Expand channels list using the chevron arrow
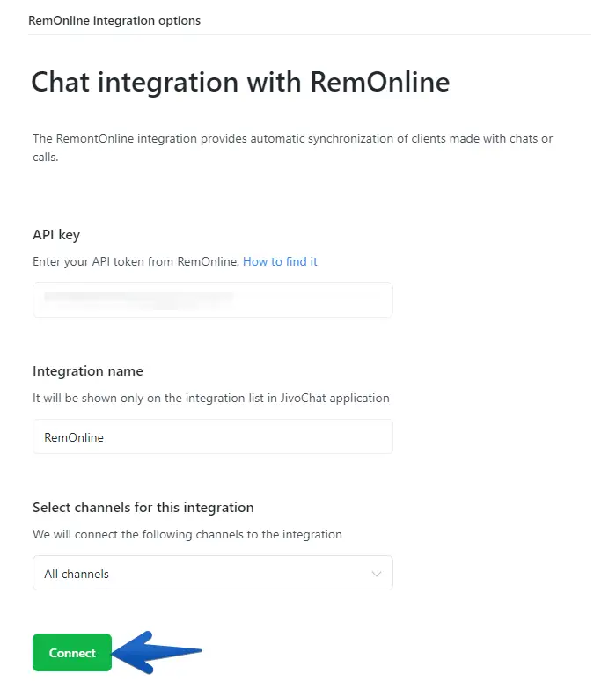 [x=377, y=574]
